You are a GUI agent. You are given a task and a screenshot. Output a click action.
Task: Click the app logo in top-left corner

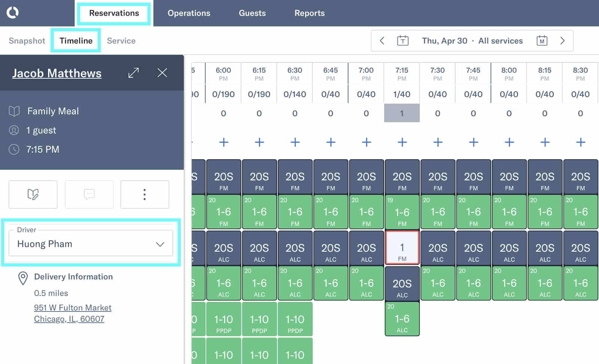(12, 12)
